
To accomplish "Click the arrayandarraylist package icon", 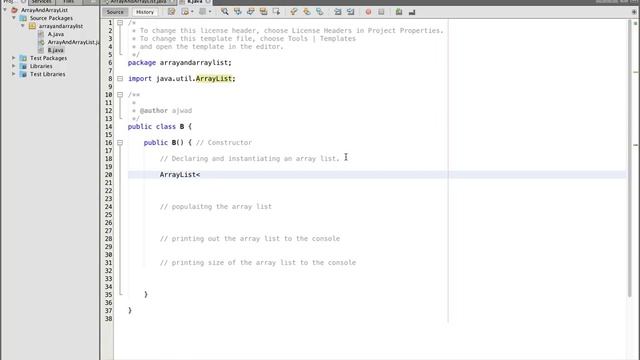I will 32,26.
